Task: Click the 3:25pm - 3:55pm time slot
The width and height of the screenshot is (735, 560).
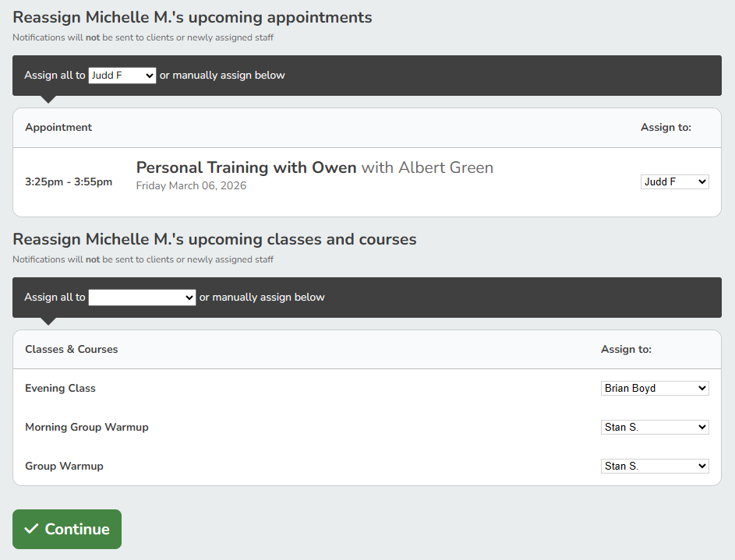Action: (69, 181)
